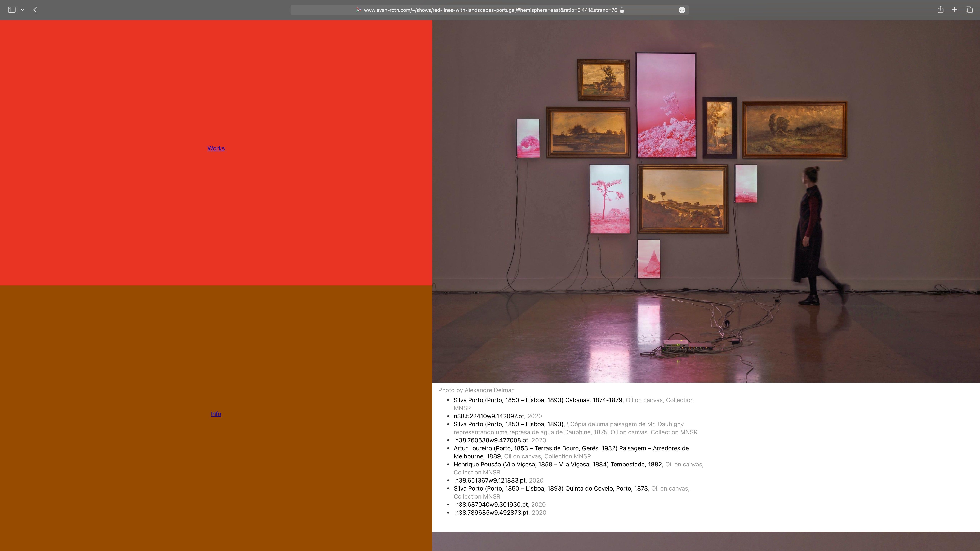Viewport: 980px width, 551px height.
Task: Click Henrique Pousão Tempestade entry
Action: click(x=557, y=464)
